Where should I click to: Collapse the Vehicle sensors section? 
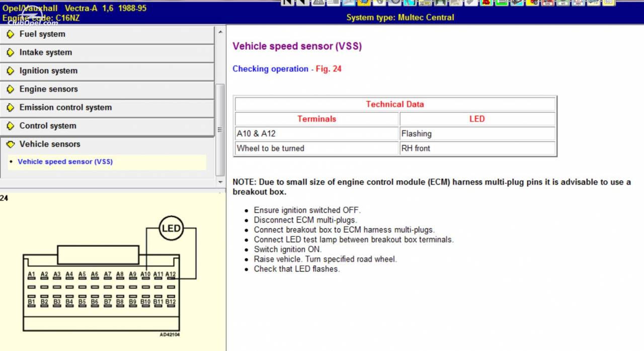pyautogui.click(x=107, y=144)
